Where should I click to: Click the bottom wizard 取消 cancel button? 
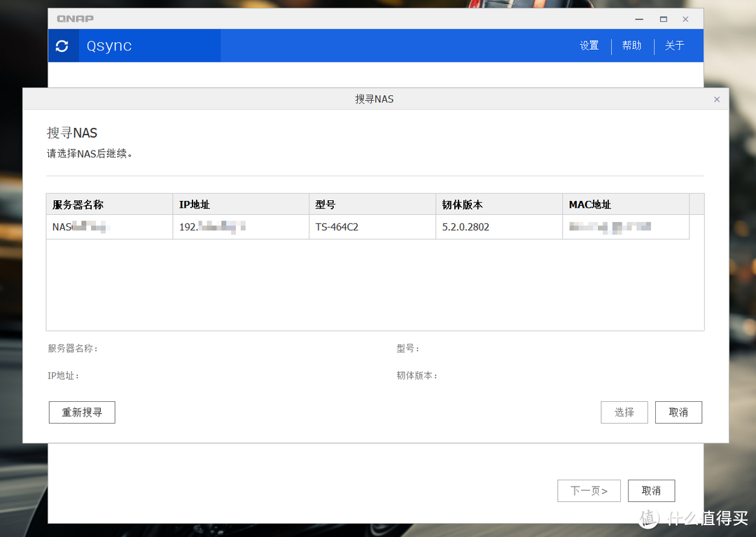[x=651, y=490]
